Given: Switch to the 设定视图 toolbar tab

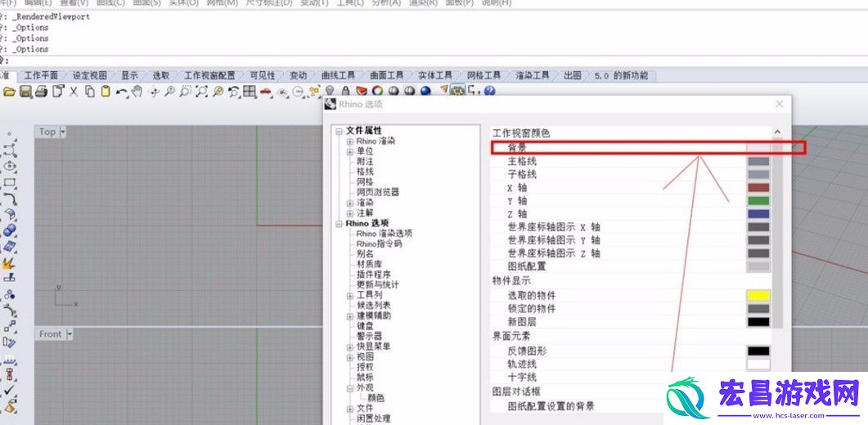Looking at the screenshot, I should tap(90, 75).
